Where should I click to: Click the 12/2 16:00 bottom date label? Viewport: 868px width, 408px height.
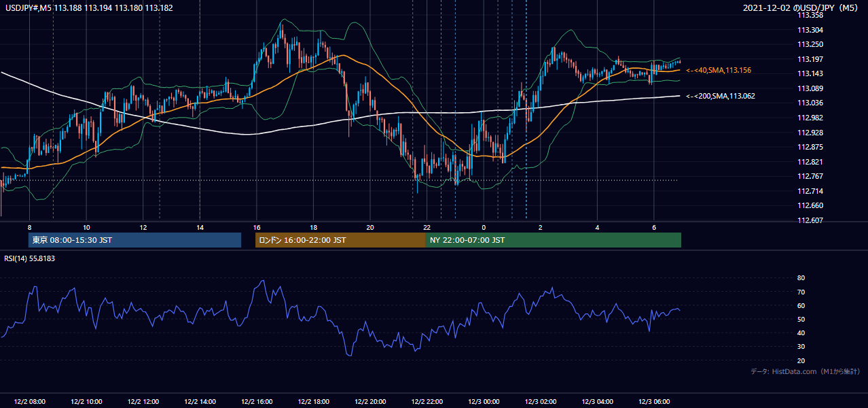pyautogui.click(x=257, y=401)
